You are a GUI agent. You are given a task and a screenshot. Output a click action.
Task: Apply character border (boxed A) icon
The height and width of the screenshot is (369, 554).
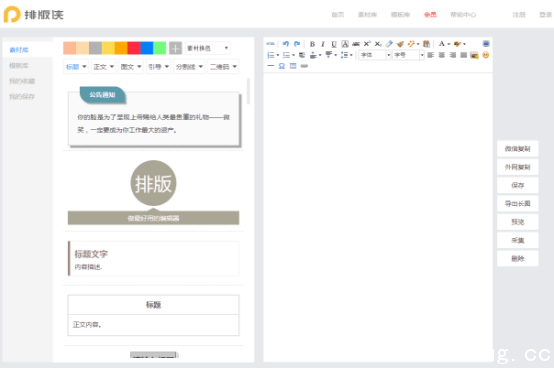coord(345,44)
